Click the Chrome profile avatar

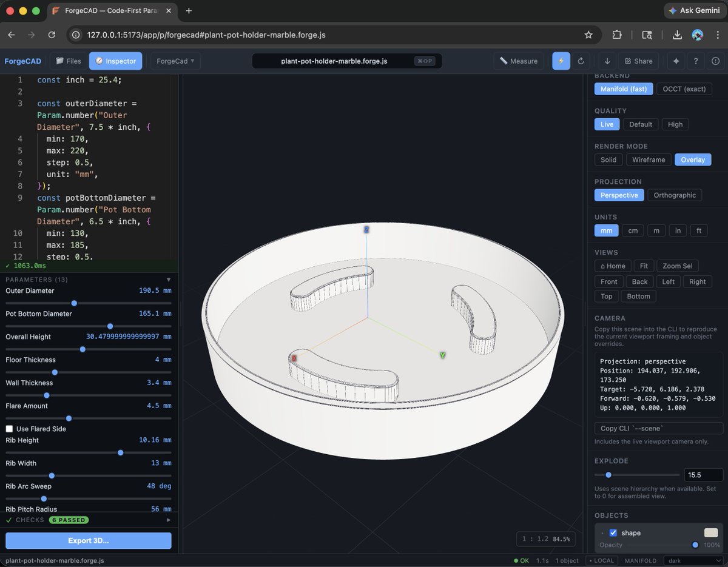coord(698,35)
